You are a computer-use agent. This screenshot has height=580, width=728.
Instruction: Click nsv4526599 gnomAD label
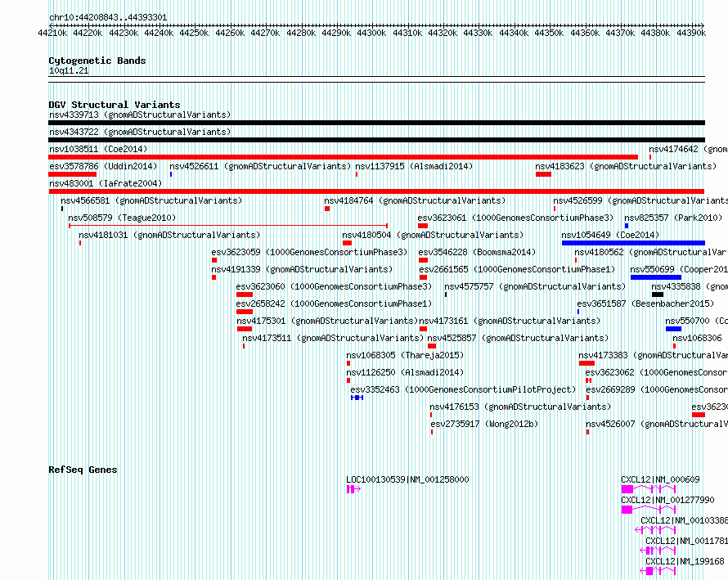click(x=640, y=200)
